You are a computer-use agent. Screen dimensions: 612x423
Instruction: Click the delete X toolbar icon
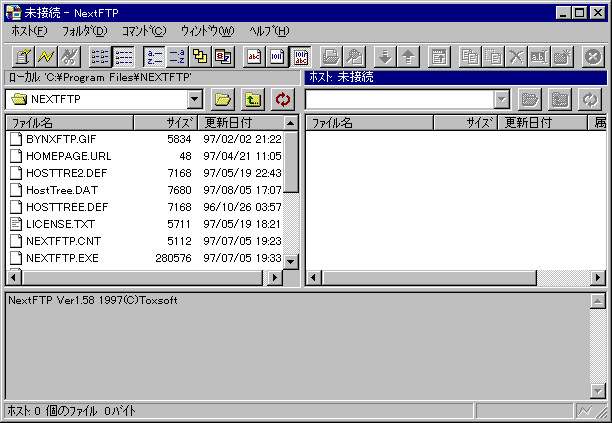click(x=516, y=57)
